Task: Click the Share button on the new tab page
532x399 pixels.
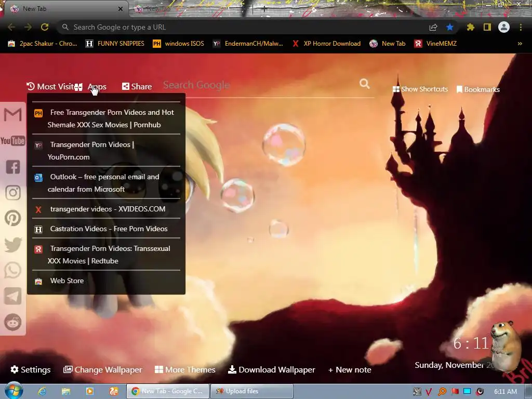Action: (x=137, y=87)
